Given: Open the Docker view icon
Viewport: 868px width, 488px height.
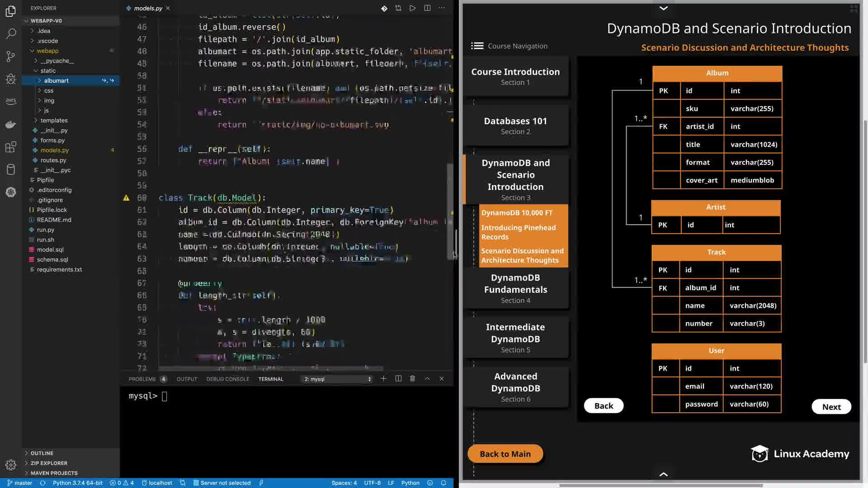Looking at the screenshot, I should (x=11, y=124).
